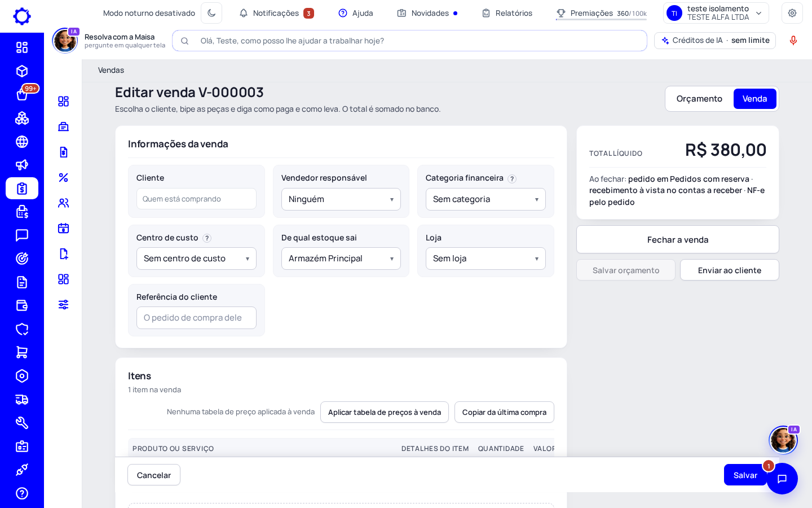Open the shopping cart icon in sidebar

(x=22, y=352)
